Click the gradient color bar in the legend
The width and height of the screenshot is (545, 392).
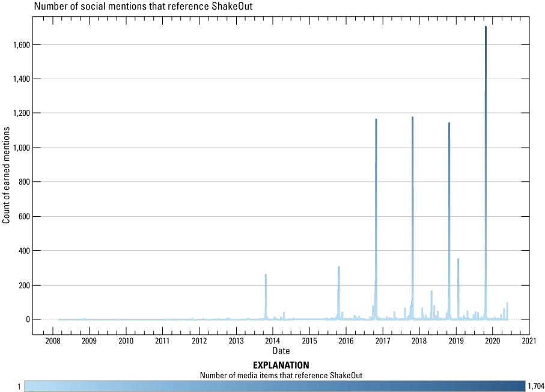[274, 385]
